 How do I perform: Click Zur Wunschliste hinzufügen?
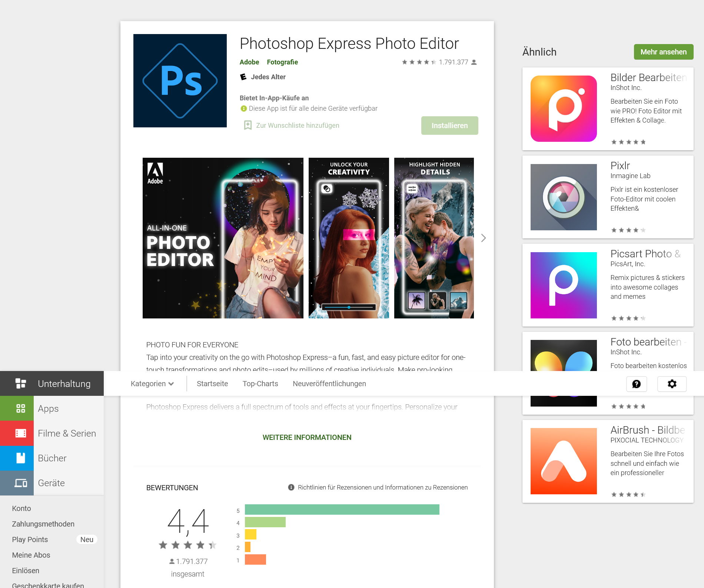(x=298, y=125)
